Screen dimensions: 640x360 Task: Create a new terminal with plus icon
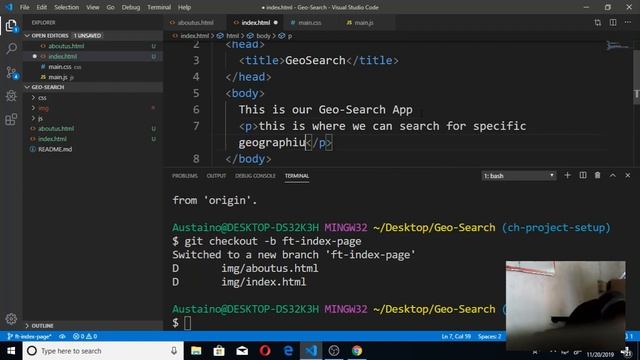click(567, 175)
